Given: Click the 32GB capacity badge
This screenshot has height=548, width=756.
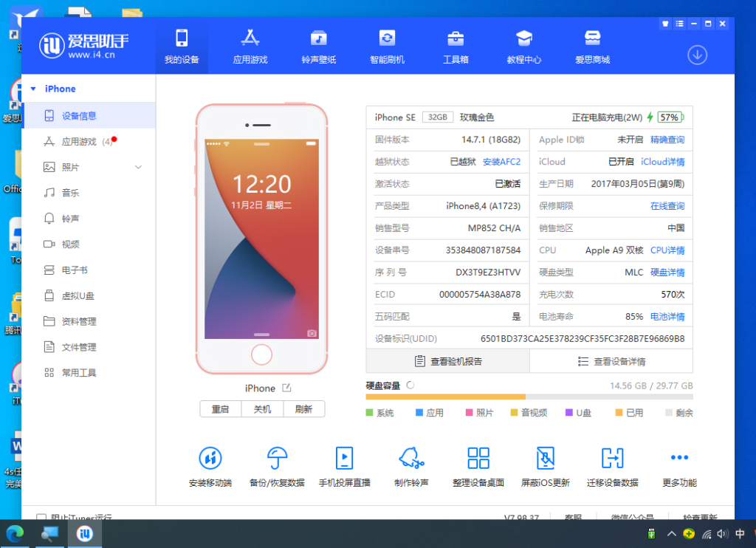Looking at the screenshot, I should [x=437, y=117].
